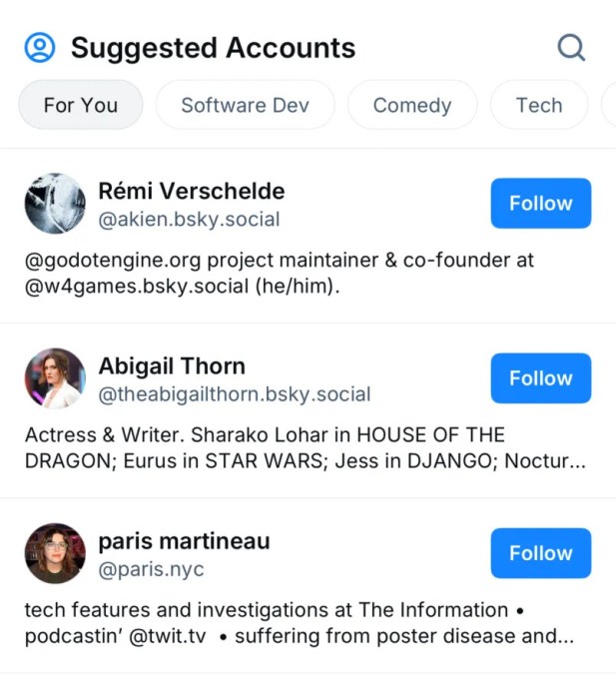
Task: Click the @akien.bsky.social handle
Action: click(189, 220)
